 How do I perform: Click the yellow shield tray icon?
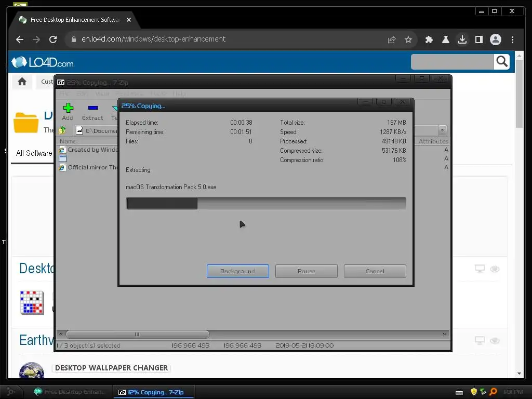pos(474,392)
